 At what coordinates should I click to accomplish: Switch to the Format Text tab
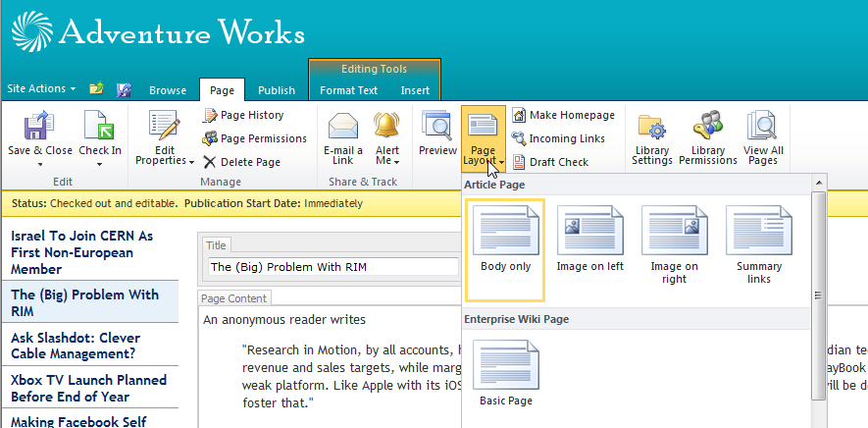tap(349, 90)
